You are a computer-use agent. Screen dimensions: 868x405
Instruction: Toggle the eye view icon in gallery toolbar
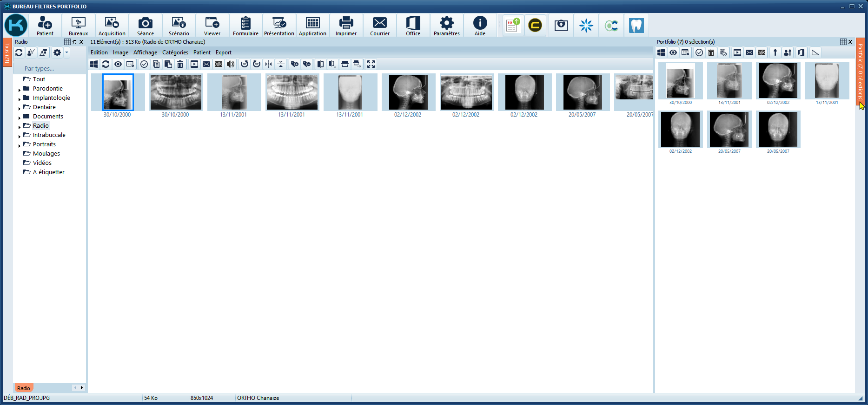click(x=118, y=64)
